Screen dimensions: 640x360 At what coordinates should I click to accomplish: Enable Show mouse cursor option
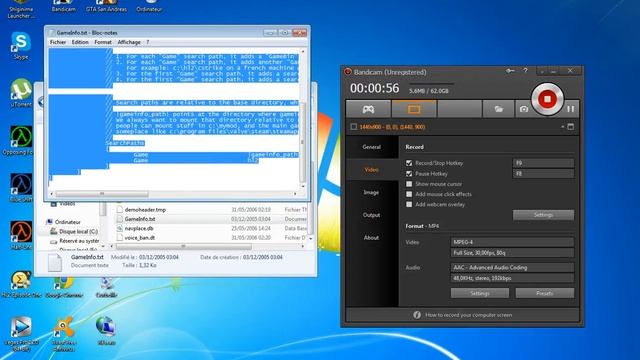click(409, 184)
